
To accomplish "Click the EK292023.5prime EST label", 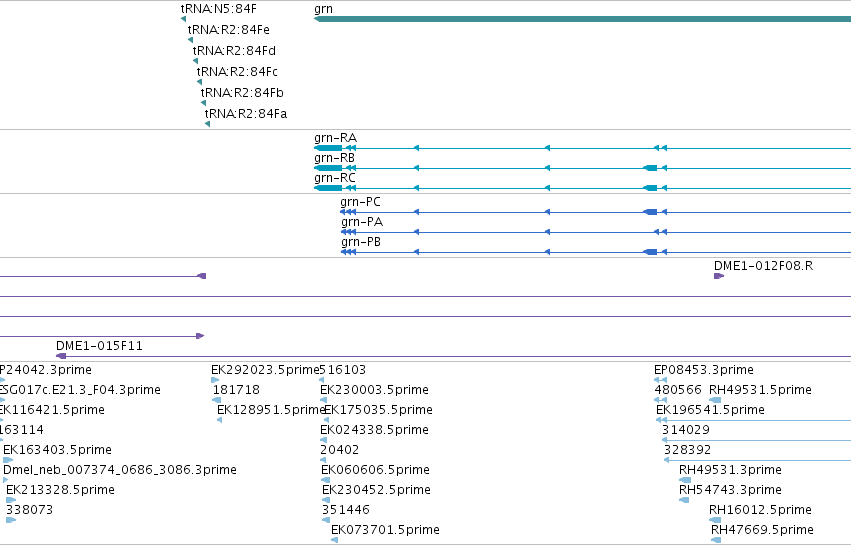I will click(x=265, y=370).
